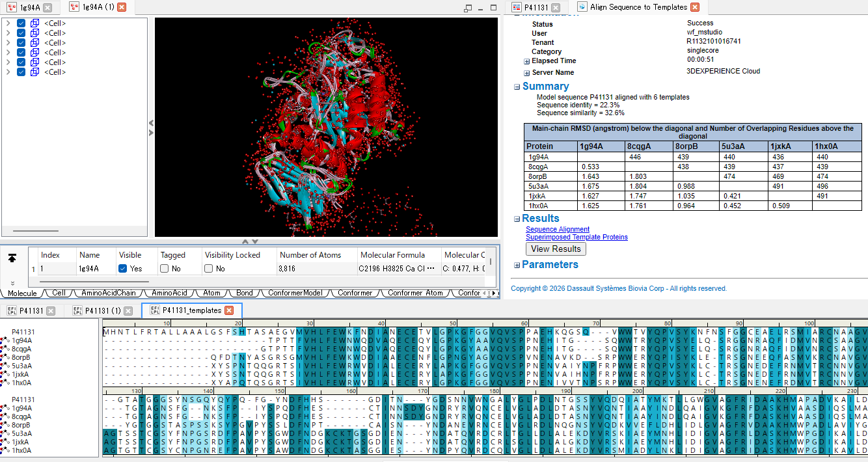Open the Superimposed Template Proteins link

click(x=576, y=238)
